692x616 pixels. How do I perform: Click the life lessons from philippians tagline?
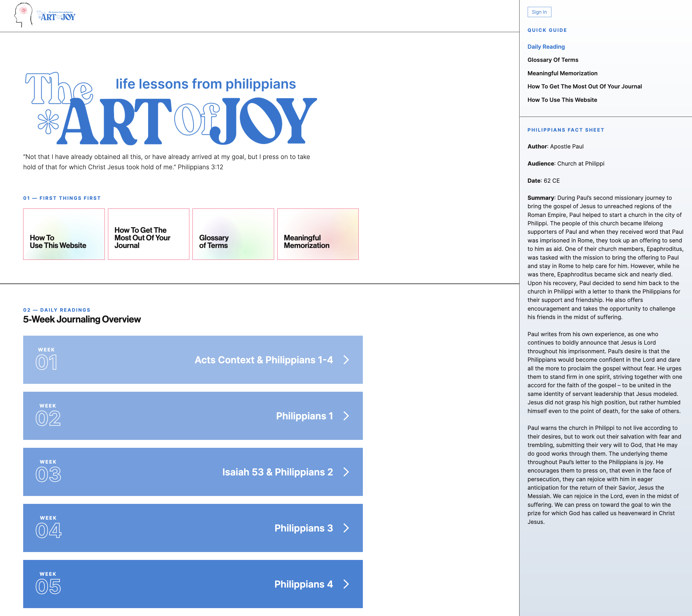coord(206,84)
